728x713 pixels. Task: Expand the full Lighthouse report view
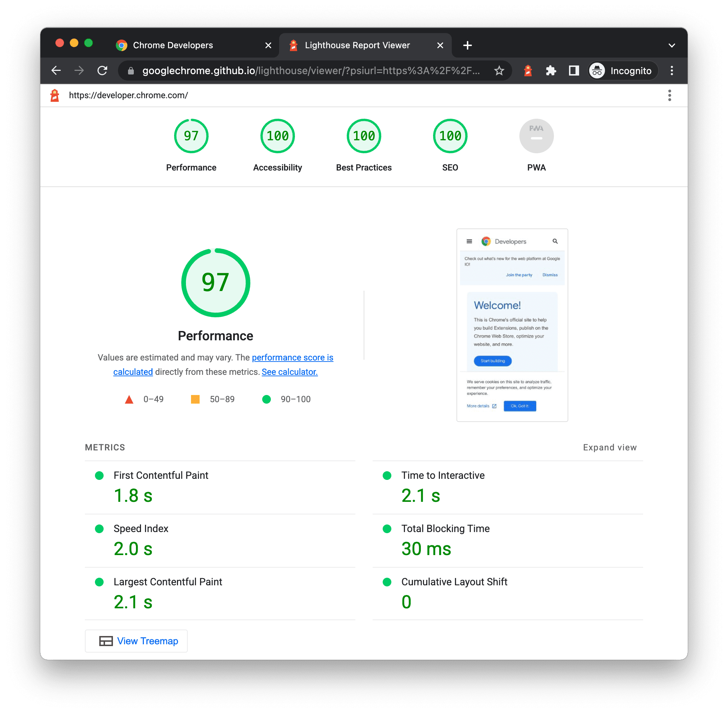click(x=610, y=447)
